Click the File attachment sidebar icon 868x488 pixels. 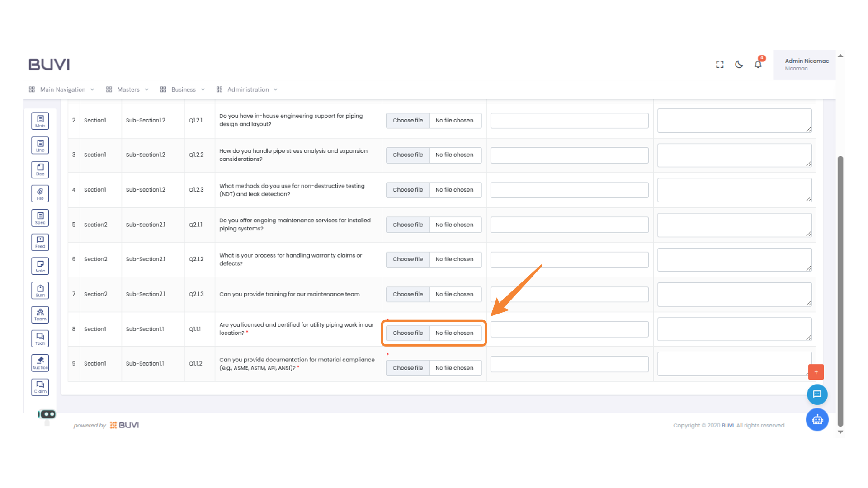point(40,193)
